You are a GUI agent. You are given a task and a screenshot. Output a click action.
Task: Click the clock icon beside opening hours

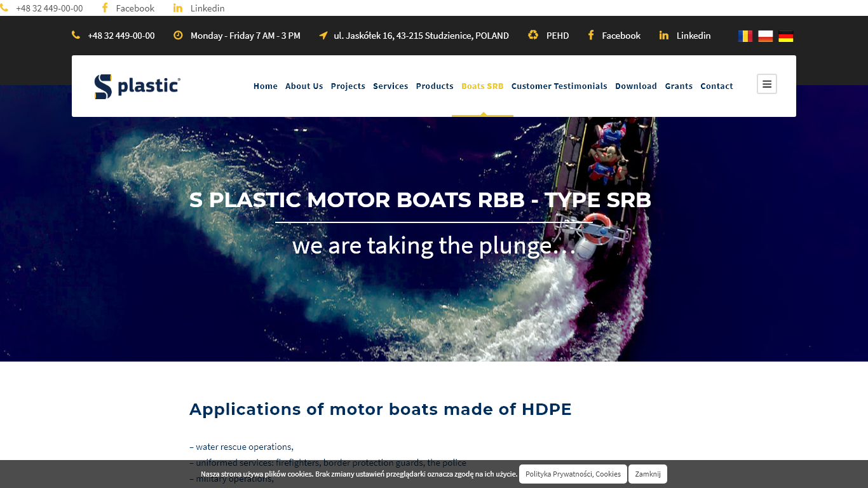coord(178,35)
